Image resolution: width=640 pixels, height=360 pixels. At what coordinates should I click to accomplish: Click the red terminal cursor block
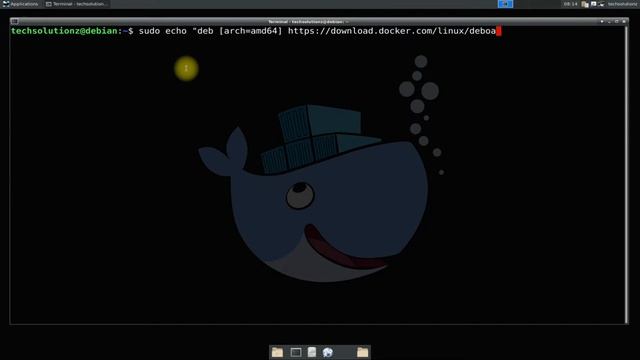(x=499, y=31)
